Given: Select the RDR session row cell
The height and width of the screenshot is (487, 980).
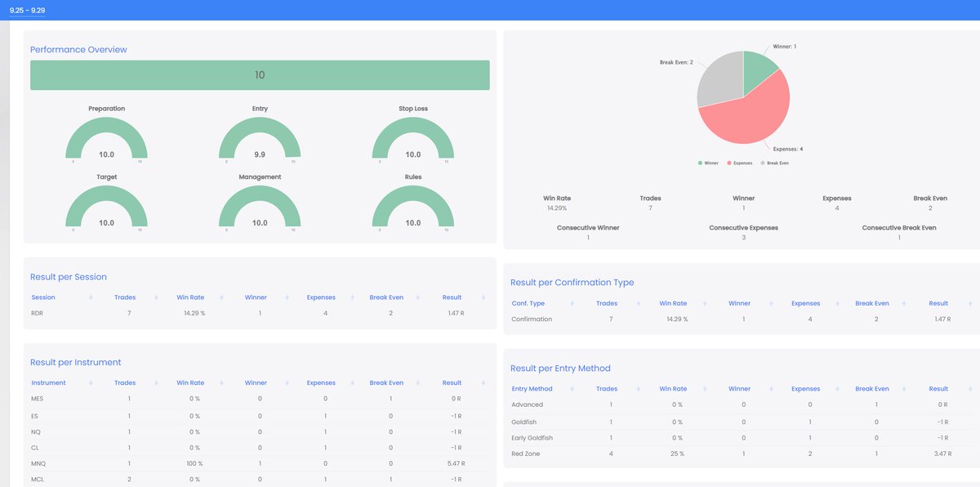Looking at the screenshot, I should point(38,313).
